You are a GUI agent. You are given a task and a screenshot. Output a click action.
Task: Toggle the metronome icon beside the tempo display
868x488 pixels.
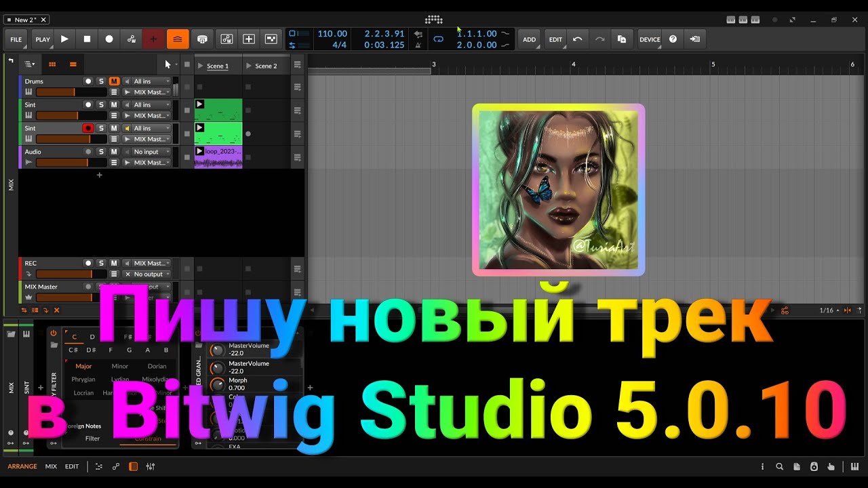pyautogui.click(x=418, y=45)
